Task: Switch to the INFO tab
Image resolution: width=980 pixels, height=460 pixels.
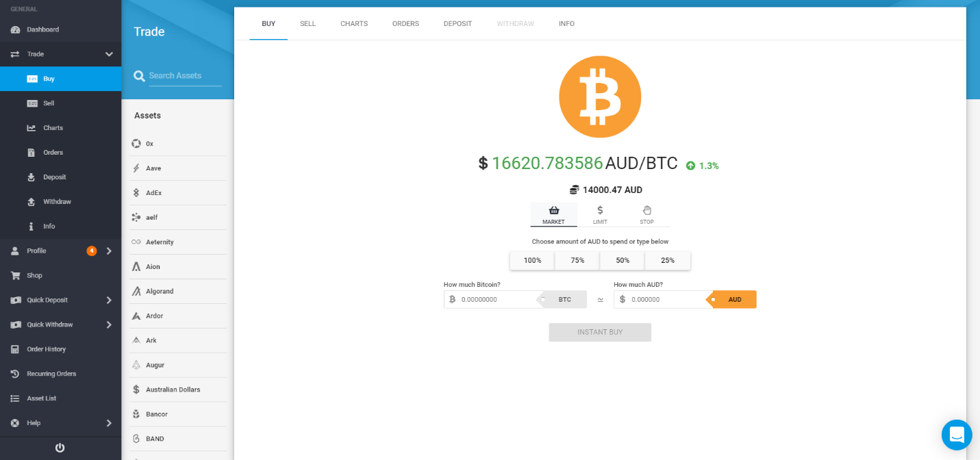Action: point(566,24)
